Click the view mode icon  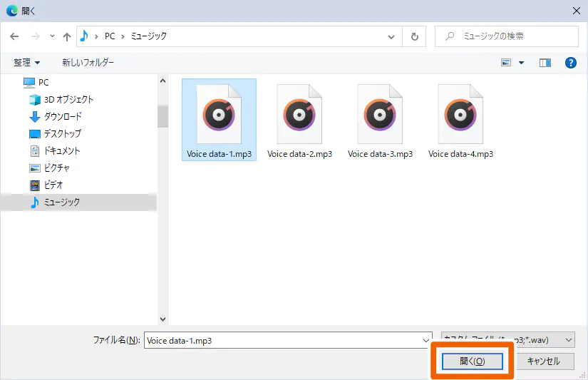(507, 63)
